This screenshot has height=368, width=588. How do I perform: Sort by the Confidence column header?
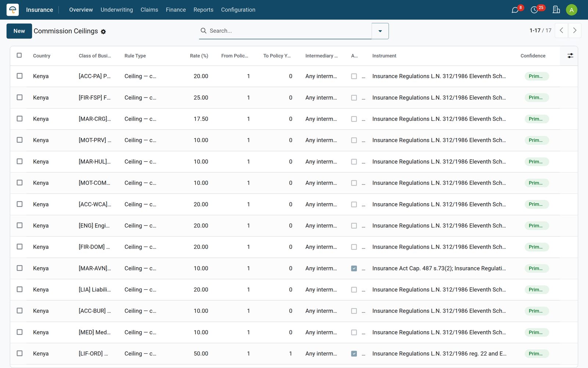coord(533,56)
